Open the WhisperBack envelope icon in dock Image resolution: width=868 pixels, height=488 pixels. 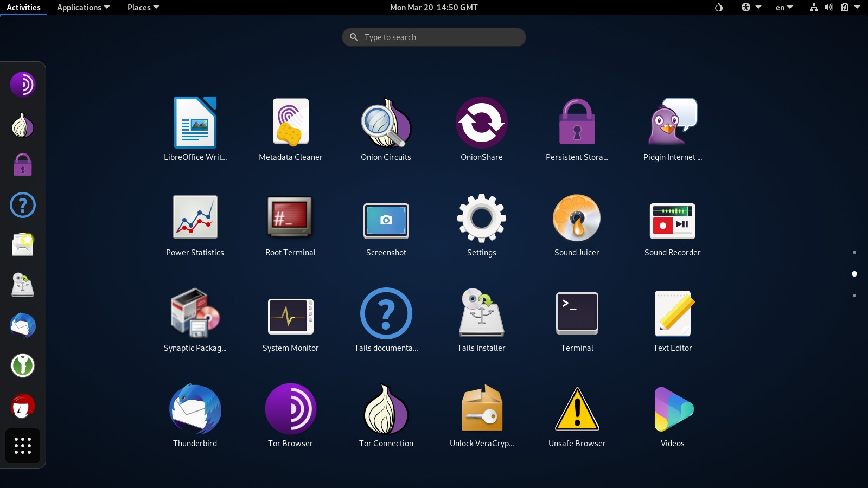click(23, 245)
